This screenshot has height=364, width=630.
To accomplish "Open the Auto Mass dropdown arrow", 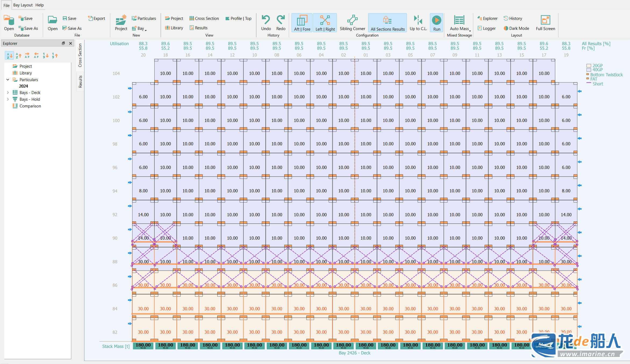I will tap(470, 31).
